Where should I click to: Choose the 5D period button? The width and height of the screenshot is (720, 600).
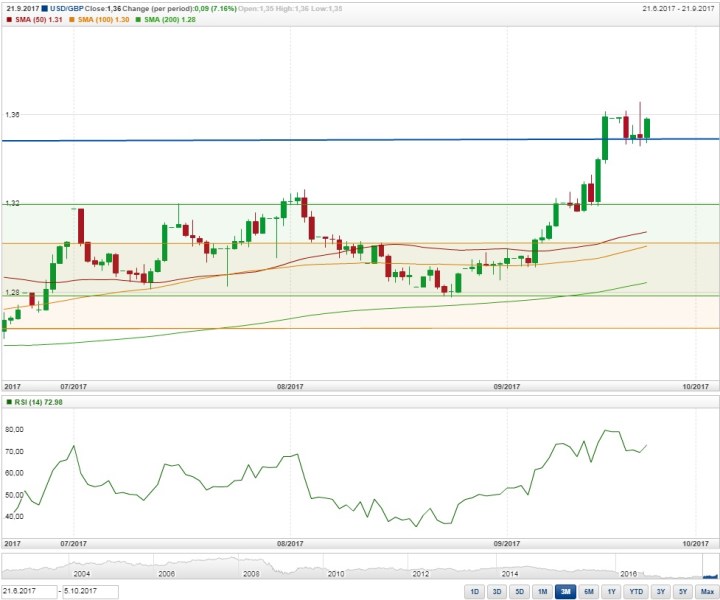tap(519, 592)
